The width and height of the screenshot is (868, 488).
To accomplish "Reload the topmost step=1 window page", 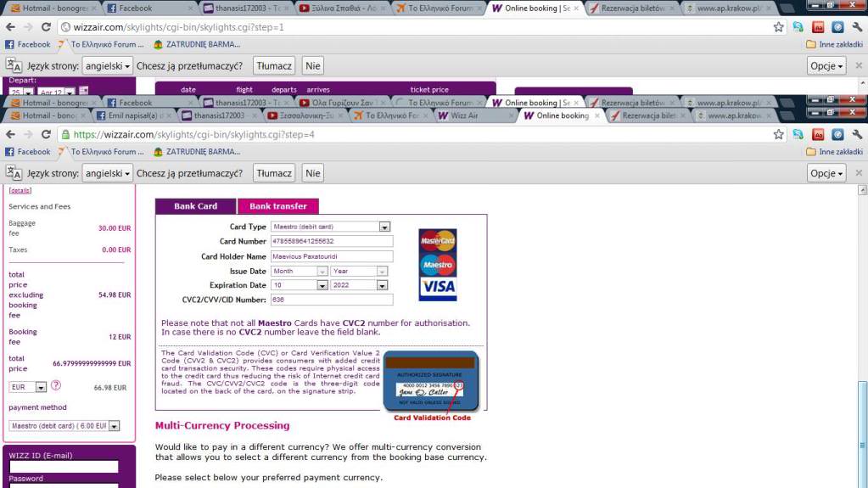I will pos(46,27).
